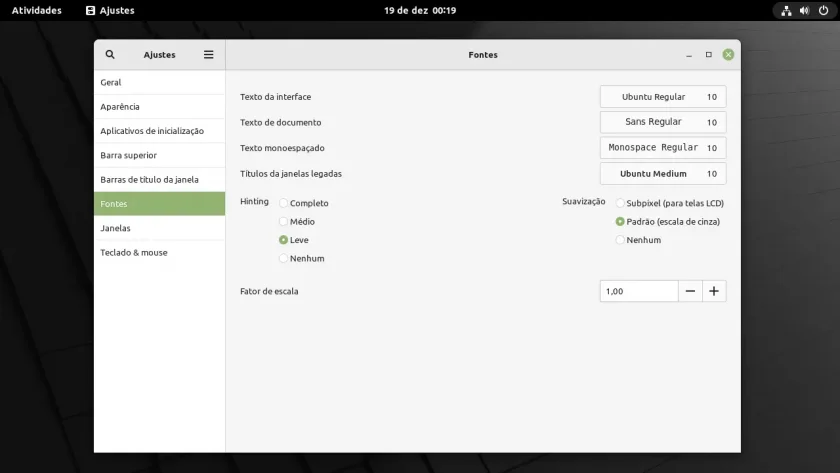Select Leve hinting option
The image size is (840, 473).
click(x=294, y=240)
